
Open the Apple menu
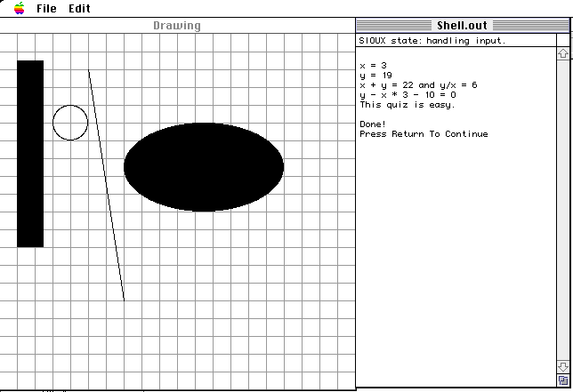(19, 9)
